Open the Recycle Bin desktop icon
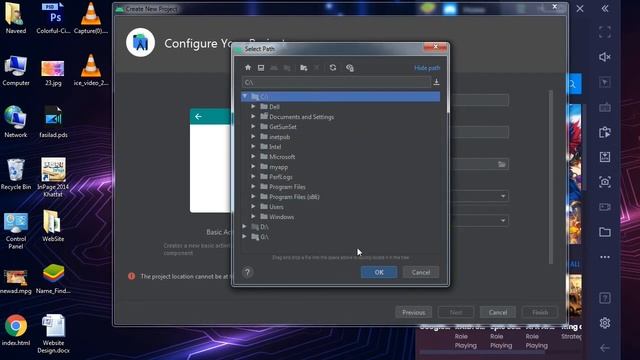 (16, 174)
